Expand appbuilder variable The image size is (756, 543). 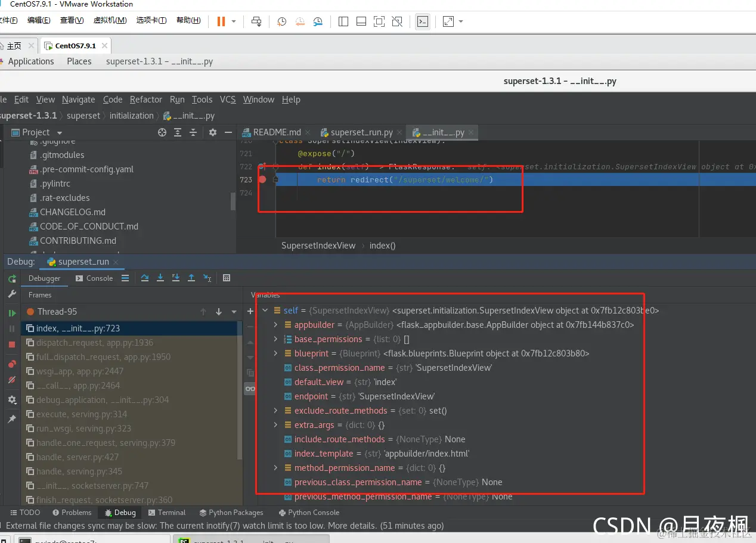pyautogui.click(x=275, y=325)
